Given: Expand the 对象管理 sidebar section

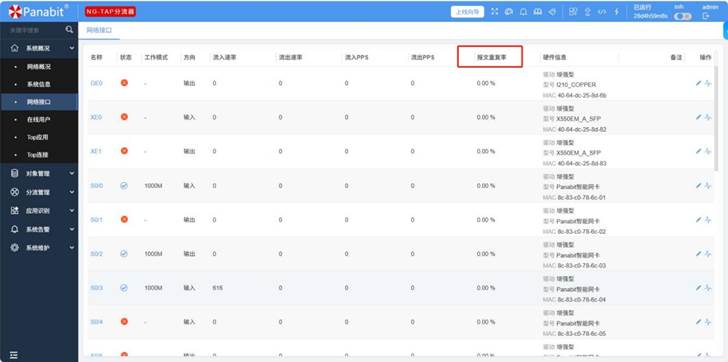Looking at the screenshot, I should tap(39, 174).
